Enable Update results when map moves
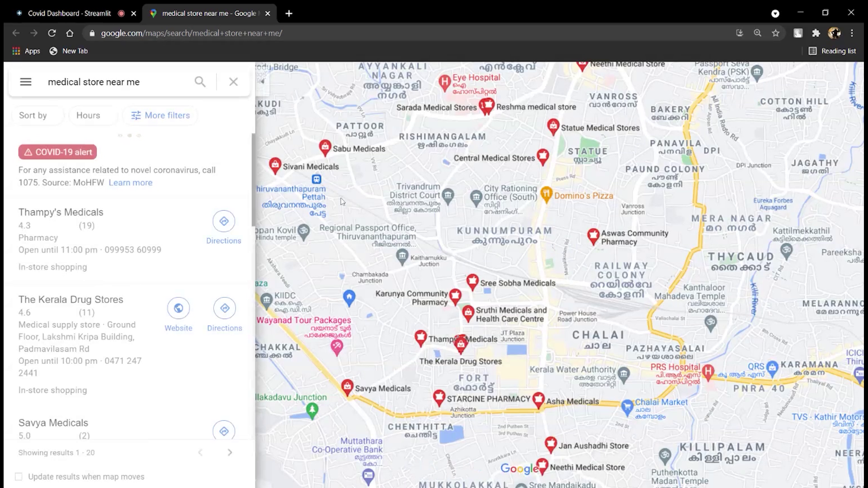868x488 pixels. pyautogui.click(x=19, y=477)
